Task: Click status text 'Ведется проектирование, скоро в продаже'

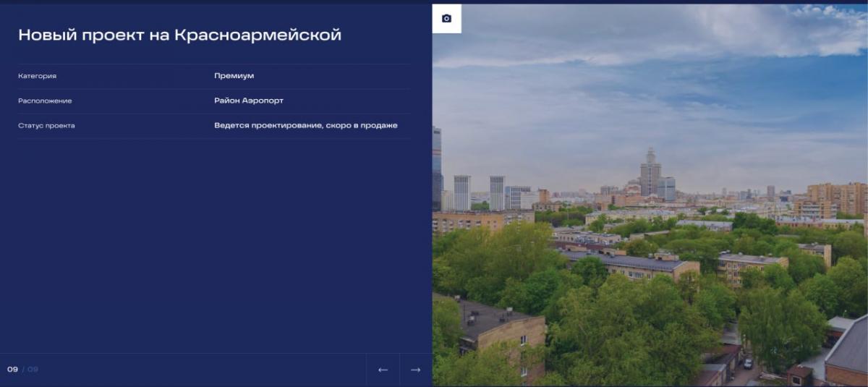Action: (305, 126)
